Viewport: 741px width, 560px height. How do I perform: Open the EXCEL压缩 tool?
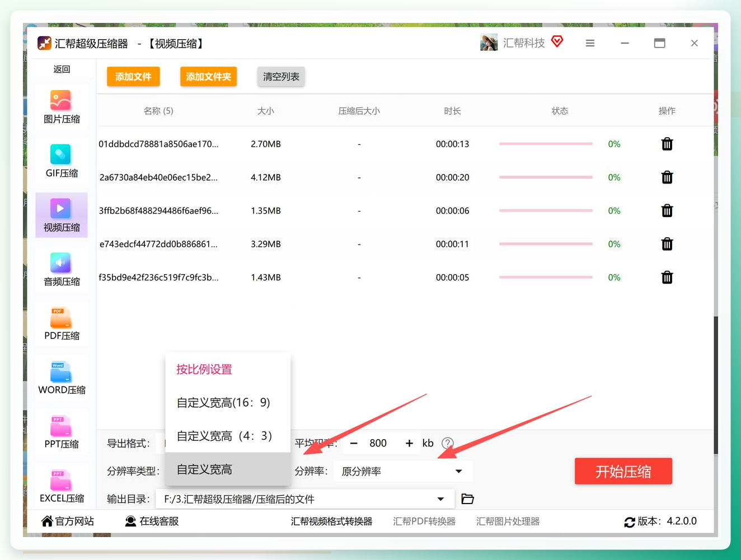click(62, 486)
